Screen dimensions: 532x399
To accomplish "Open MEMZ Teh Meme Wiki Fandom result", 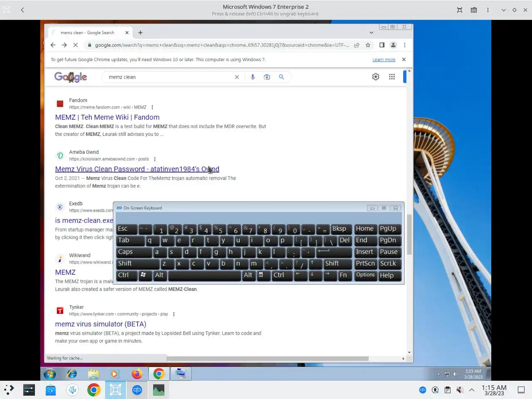I will tap(107, 117).
